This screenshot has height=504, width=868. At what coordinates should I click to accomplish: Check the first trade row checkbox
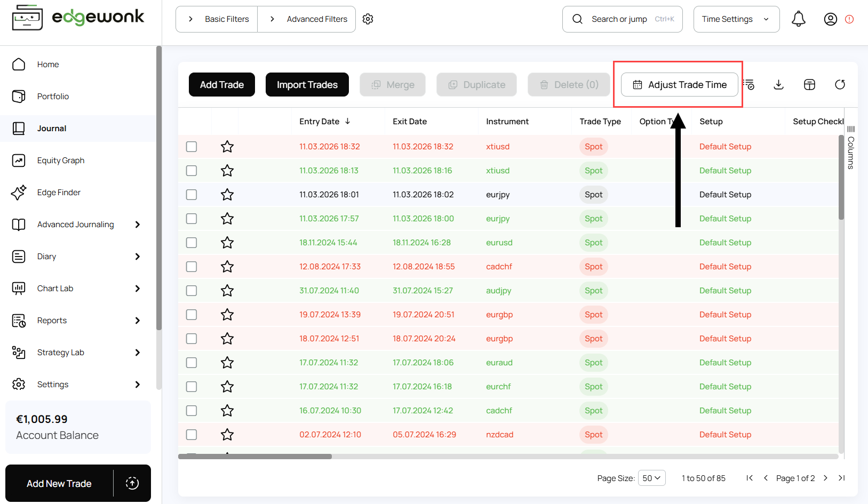pyautogui.click(x=192, y=146)
